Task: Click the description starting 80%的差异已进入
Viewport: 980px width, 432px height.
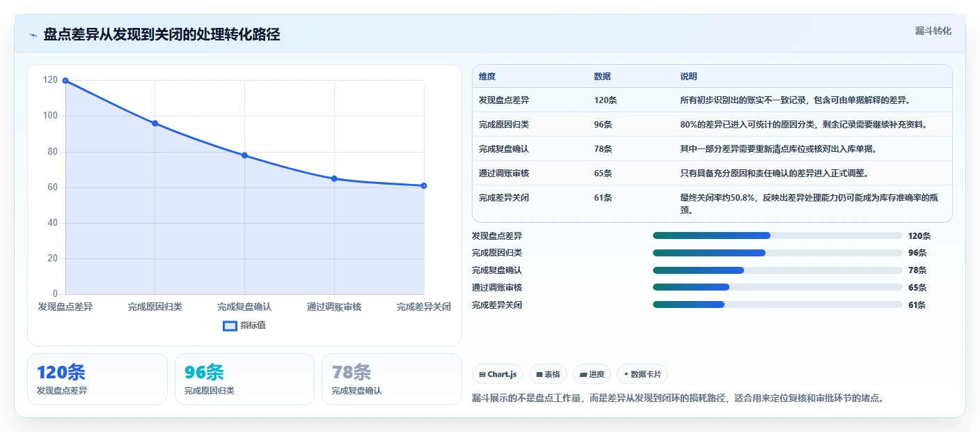Action: click(803, 125)
